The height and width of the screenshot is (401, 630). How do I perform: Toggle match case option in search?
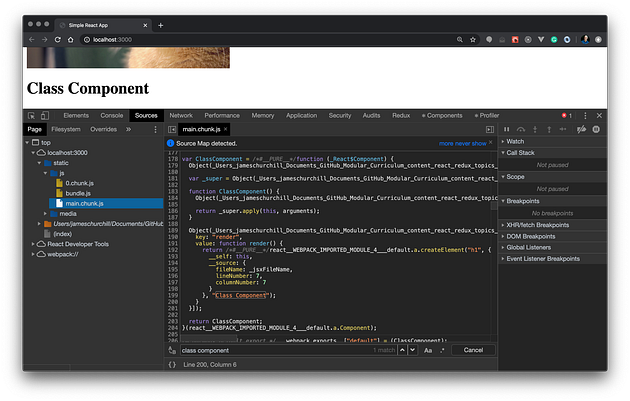point(428,350)
